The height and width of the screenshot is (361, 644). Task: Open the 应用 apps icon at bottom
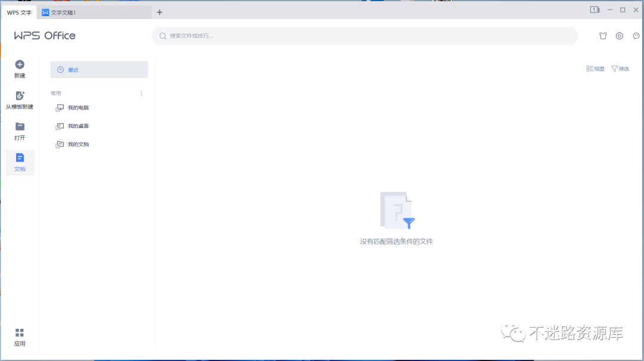(20, 335)
